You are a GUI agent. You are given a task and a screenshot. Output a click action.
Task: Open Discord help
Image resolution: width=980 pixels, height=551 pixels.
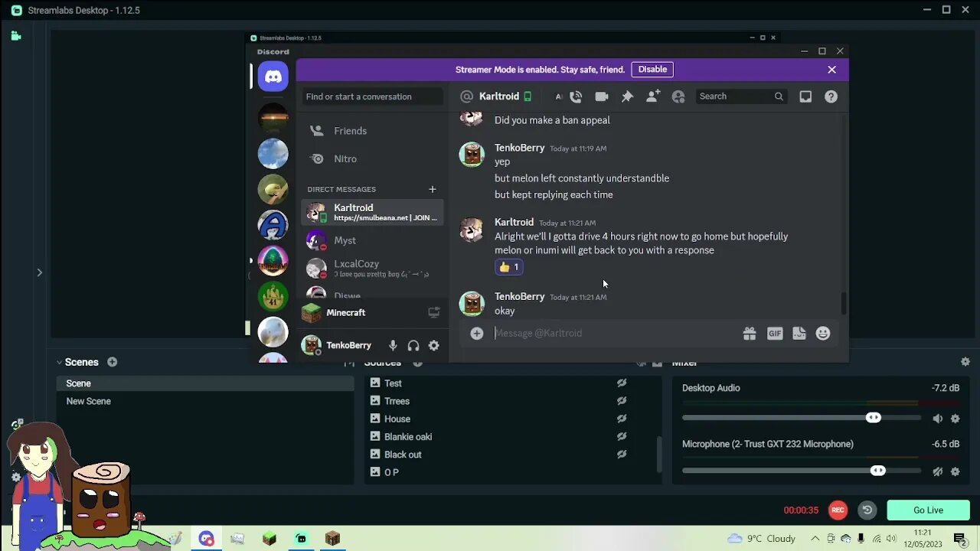(x=831, y=96)
